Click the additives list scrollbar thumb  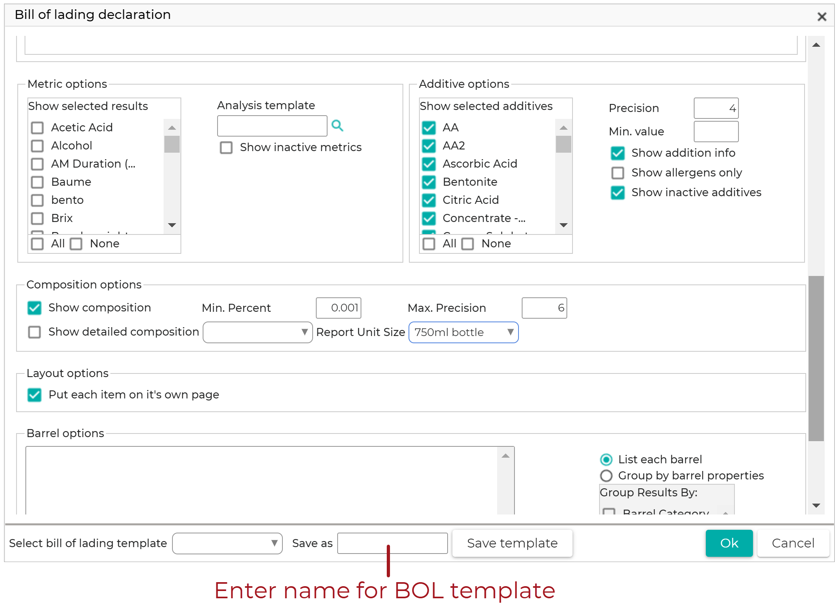click(564, 144)
